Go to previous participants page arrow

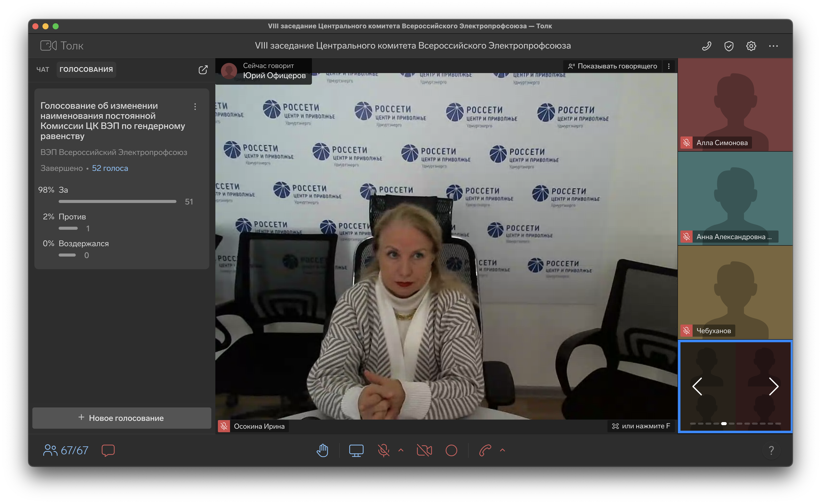(697, 386)
